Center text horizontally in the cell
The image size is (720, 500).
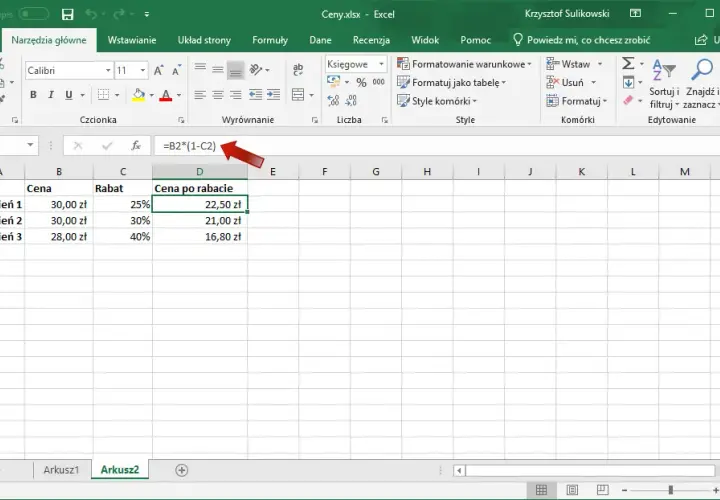(218, 95)
